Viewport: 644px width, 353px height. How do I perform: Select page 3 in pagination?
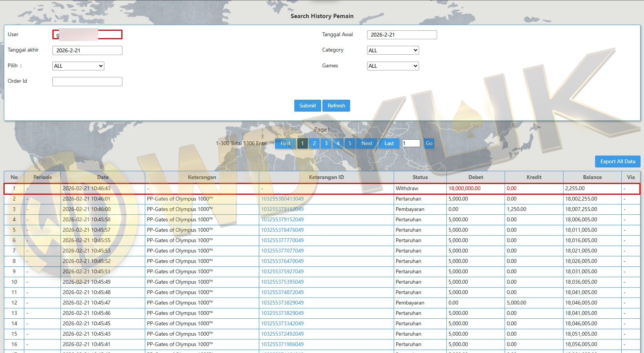326,143
